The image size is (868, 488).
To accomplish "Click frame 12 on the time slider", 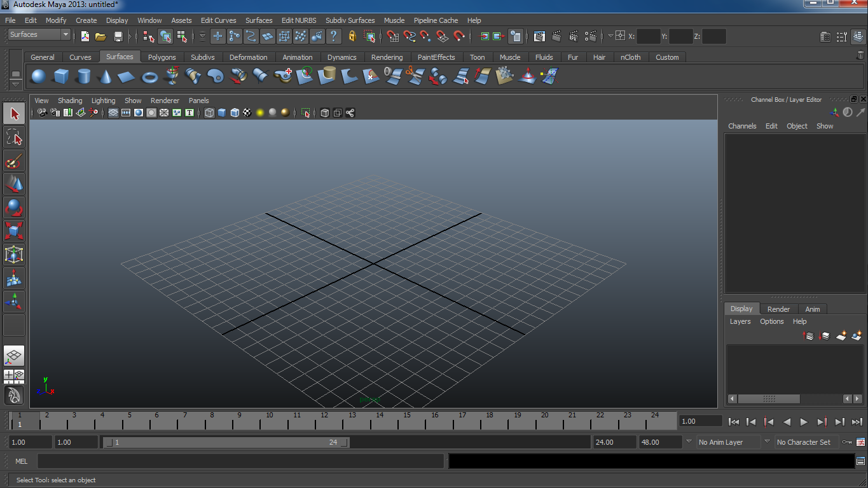I will [x=324, y=421].
